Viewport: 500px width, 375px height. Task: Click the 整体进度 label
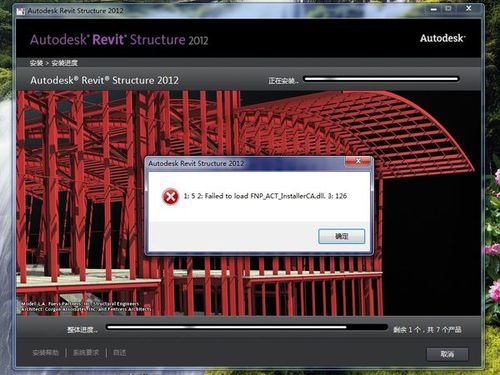coord(82,330)
